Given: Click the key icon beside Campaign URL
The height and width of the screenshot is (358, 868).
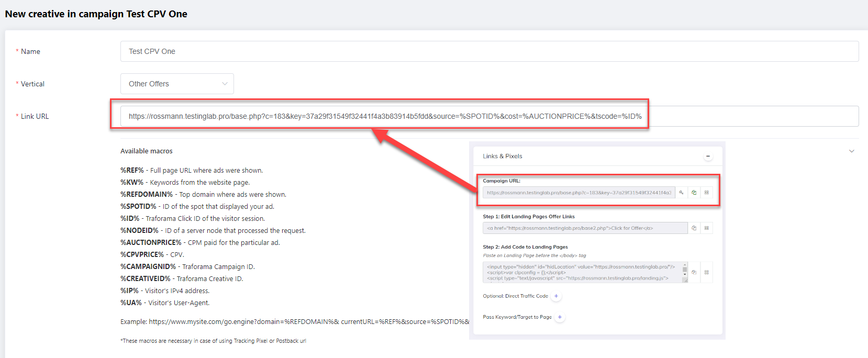Looking at the screenshot, I should (x=681, y=193).
